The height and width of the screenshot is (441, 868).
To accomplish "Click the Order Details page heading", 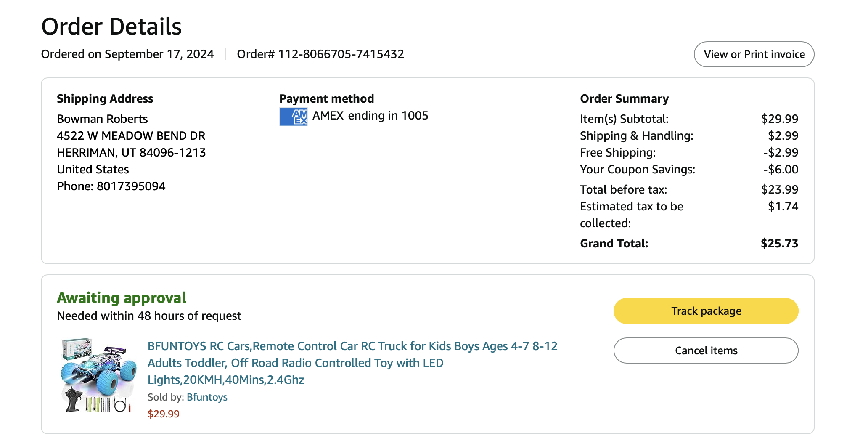I will pos(111,27).
